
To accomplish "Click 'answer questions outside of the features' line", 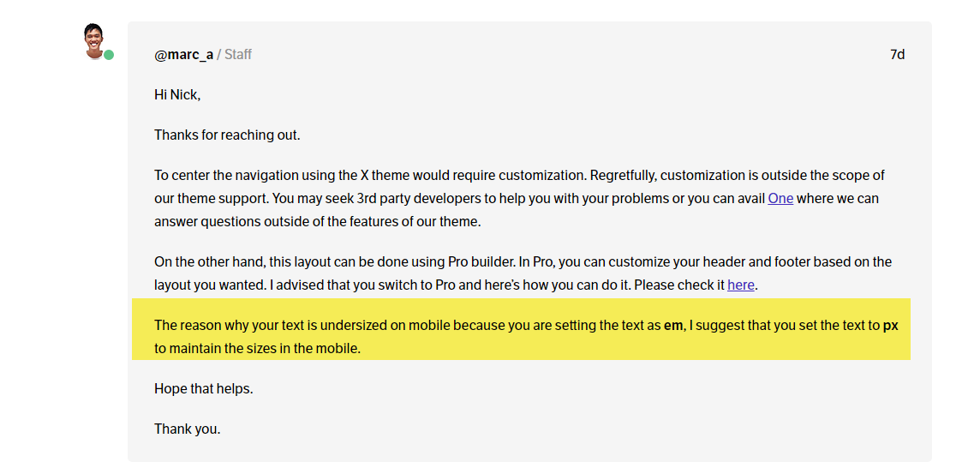I will point(318,222).
